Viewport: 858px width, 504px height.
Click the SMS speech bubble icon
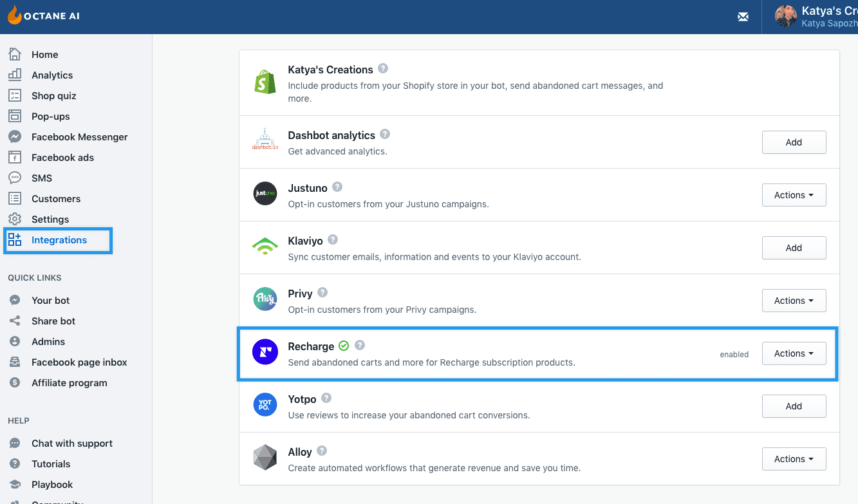pos(15,178)
